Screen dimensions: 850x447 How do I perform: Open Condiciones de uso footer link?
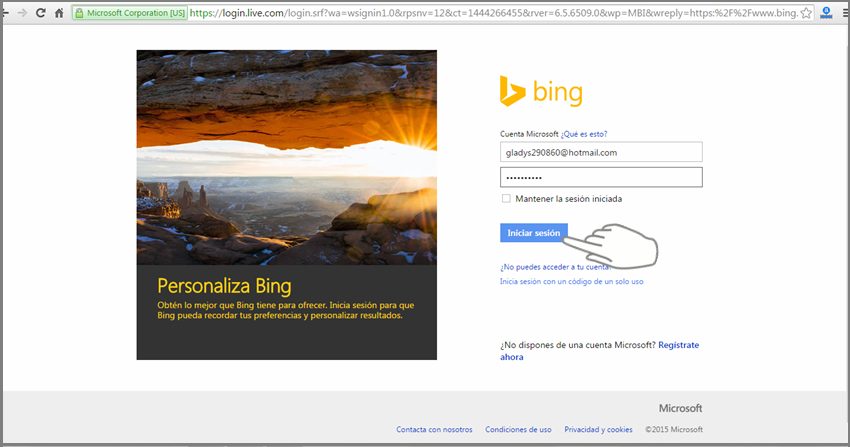point(518,429)
